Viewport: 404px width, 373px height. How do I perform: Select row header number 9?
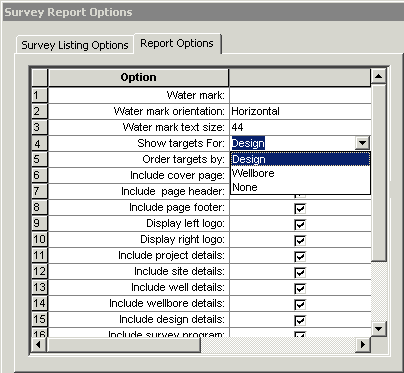[40, 223]
